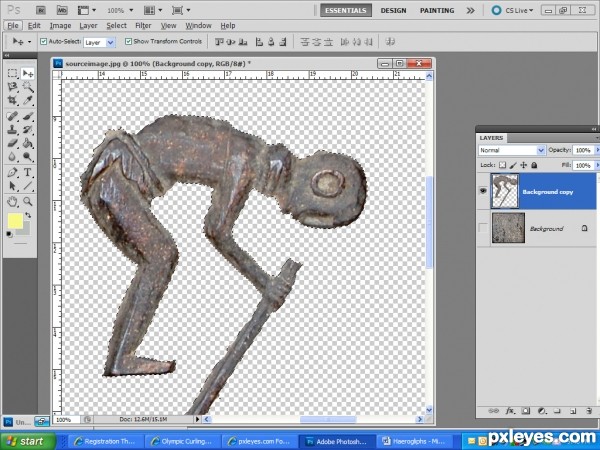Select the Magic Wand tool
The image size is (600, 450).
pyautogui.click(x=28, y=87)
